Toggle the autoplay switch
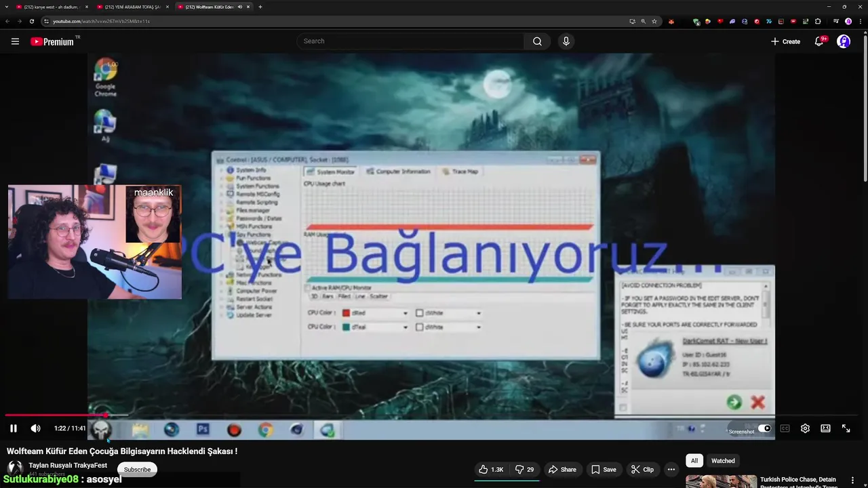This screenshot has height=488, width=868. point(764,428)
